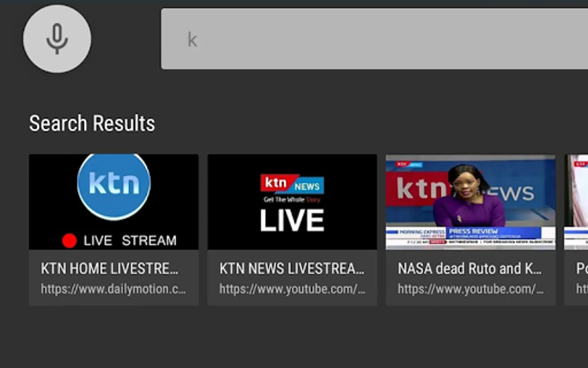Tap the microphone voice search icon
This screenshot has width=588, height=368.
(x=57, y=39)
